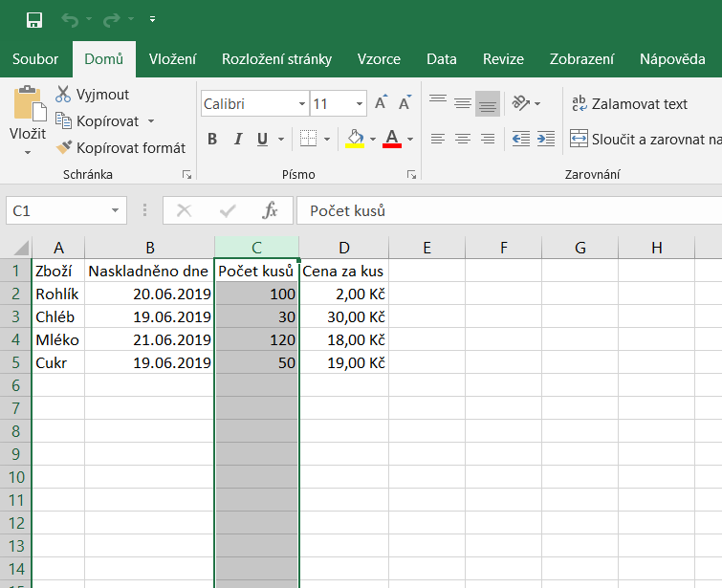Toggle right horizontal text alignment
This screenshot has height=588, width=722.
tap(488, 139)
